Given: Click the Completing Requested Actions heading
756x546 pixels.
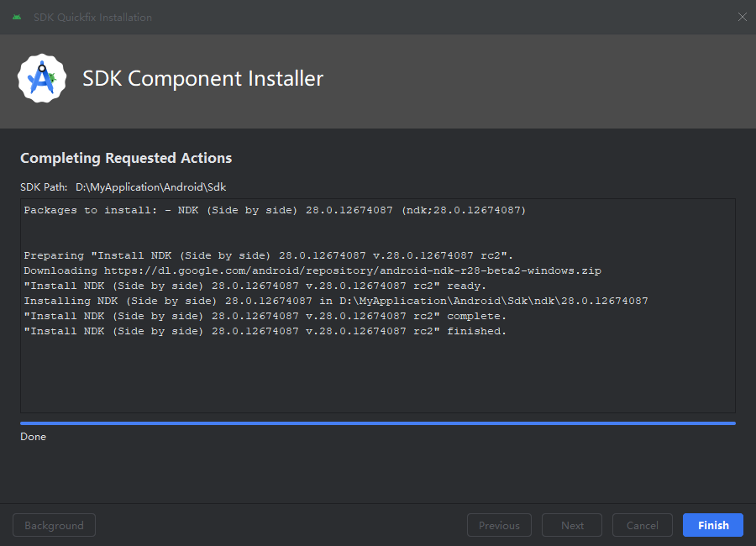Looking at the screenshot, I should (126, 158).
